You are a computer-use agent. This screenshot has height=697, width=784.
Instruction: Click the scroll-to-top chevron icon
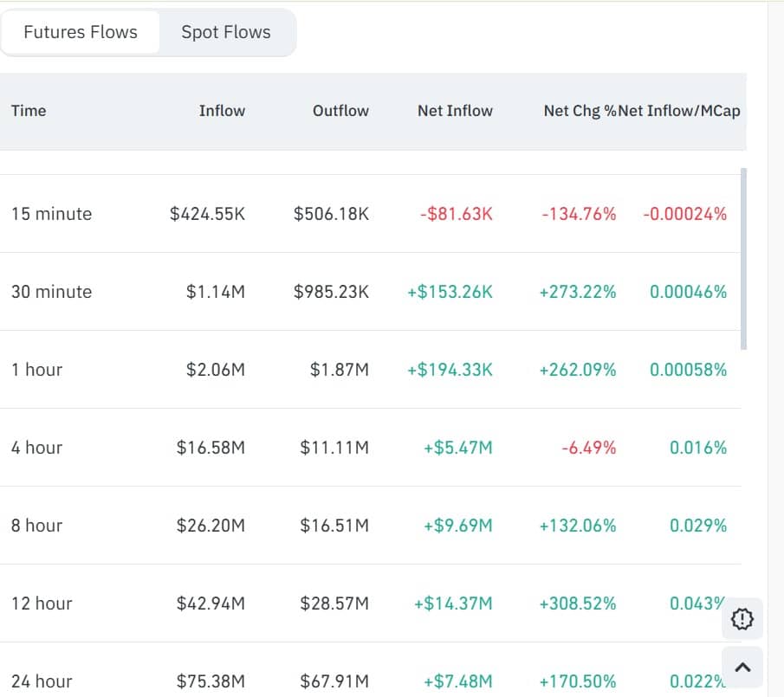(742, 668)
